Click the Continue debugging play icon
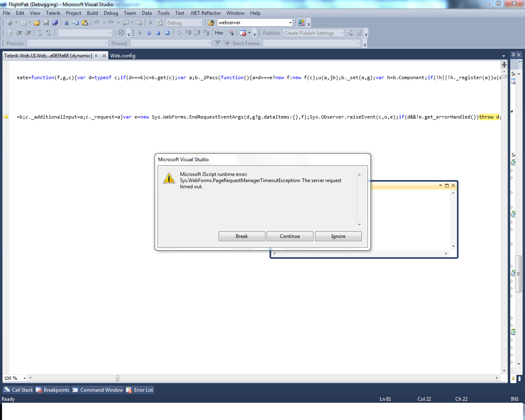This screenshot has height=420, width=525. pyautogui.click(x=140, y=33)
